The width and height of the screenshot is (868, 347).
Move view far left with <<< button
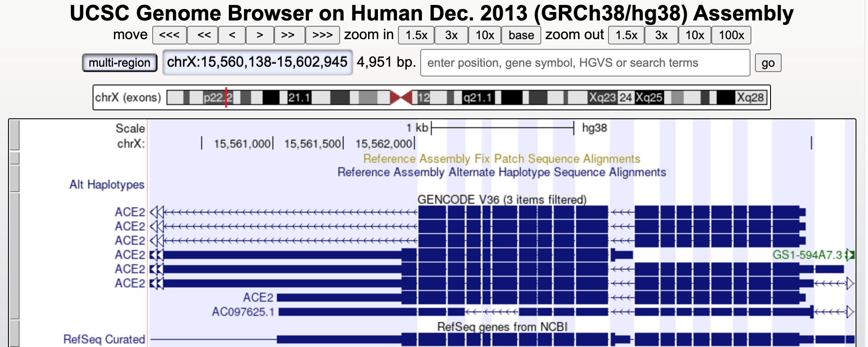pos(169,35)
